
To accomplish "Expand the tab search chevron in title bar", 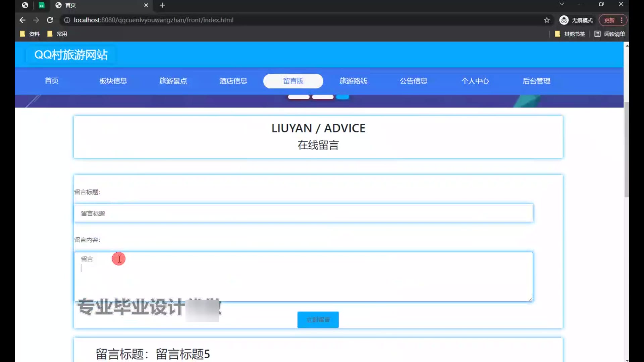I will click(562, 4).
